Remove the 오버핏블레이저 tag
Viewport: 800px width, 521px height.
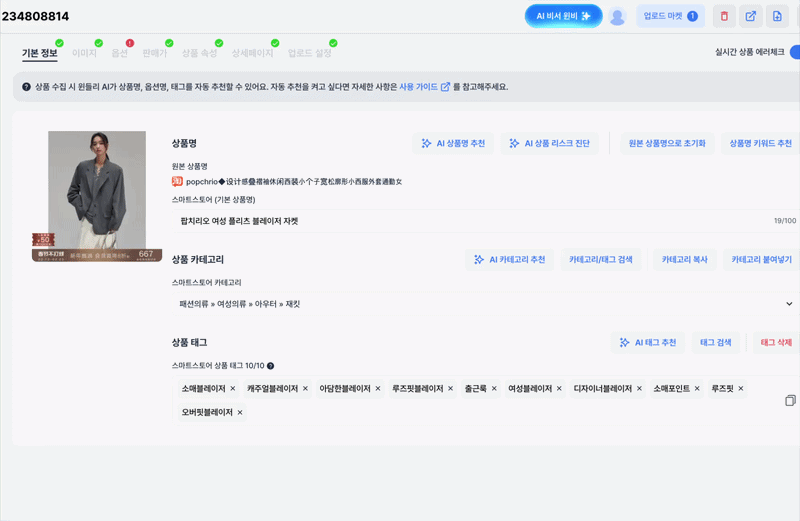tap(240, 412)
